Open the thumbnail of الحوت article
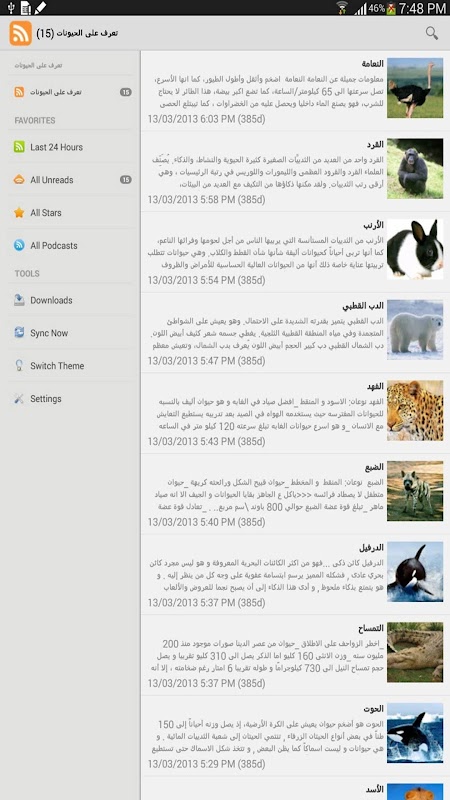 click(415, 733)
